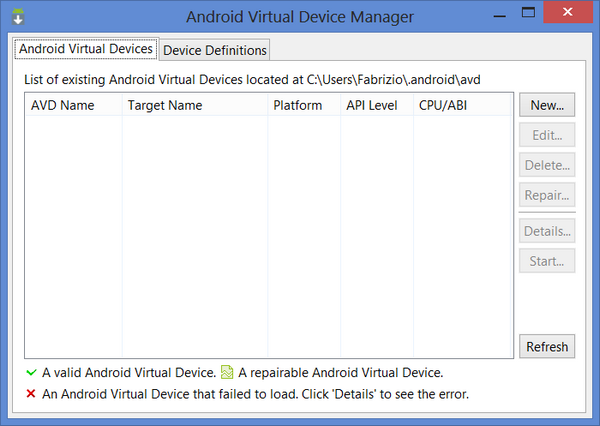Image resolution: width=600 pixels, height=426 pixels.
Task: Click the red X failed-to-load icon
Action: (30, 394)
